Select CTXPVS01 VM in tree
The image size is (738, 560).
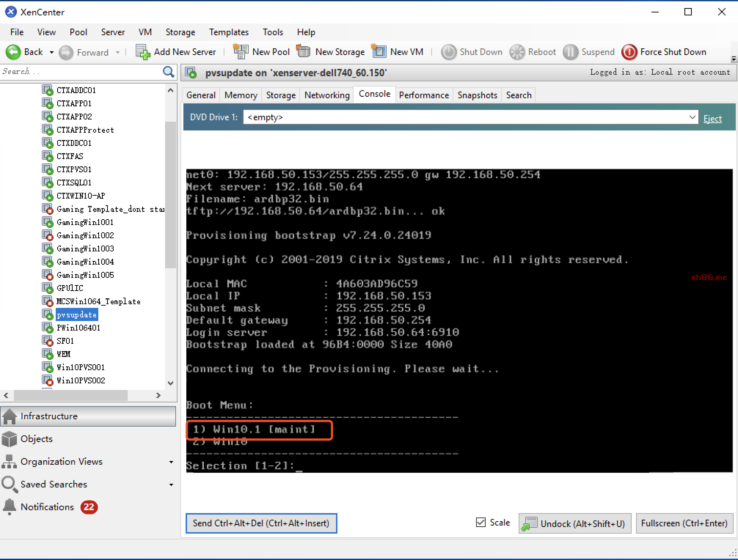click(x=74, y=169)
